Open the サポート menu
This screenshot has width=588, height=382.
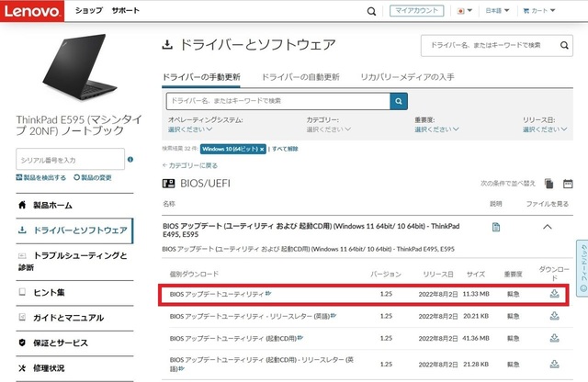coord(125,10)
